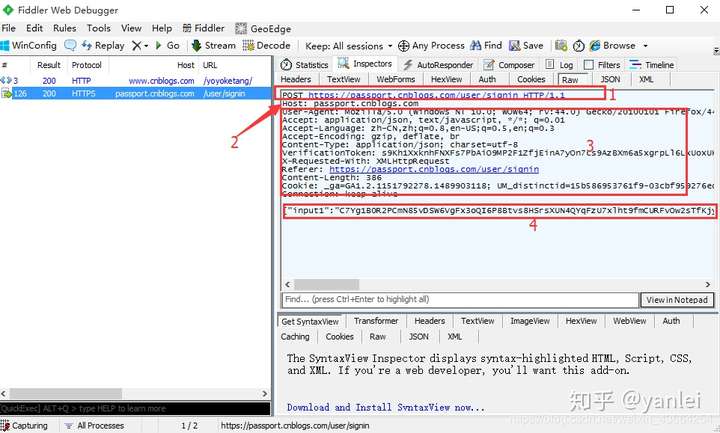Click the Fiddler menu item with book icon
Viewport: 720px width, 433px height.
203,28
